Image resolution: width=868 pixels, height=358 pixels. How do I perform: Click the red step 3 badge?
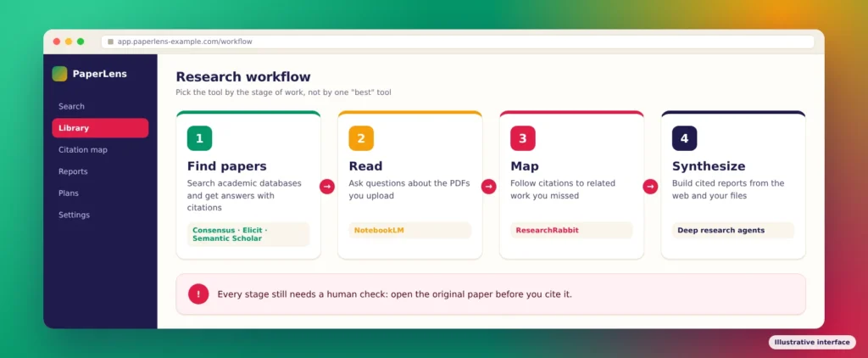click(x=522, y=138)
